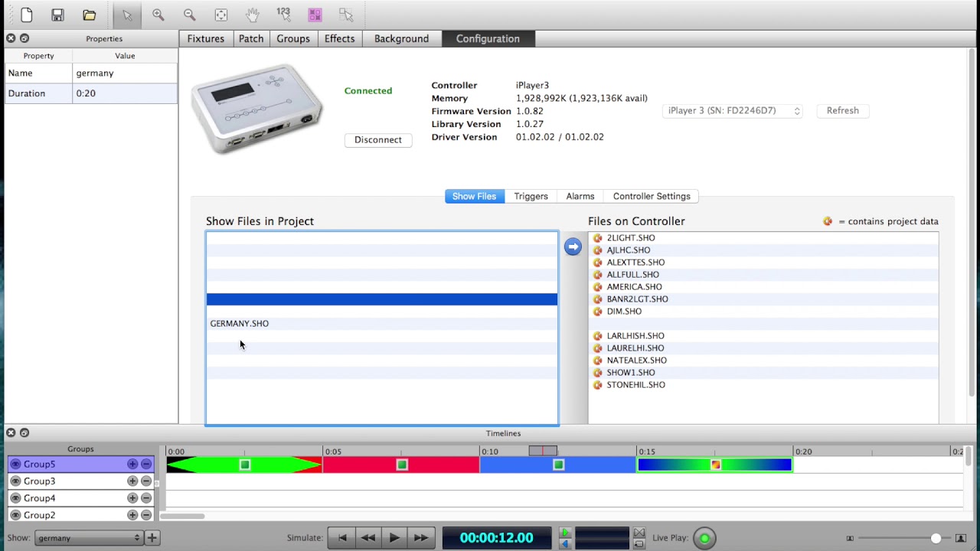This screenshot has height=551, width=980.
Task: Toggle visibility of Group4
Action: coord(15,498)
